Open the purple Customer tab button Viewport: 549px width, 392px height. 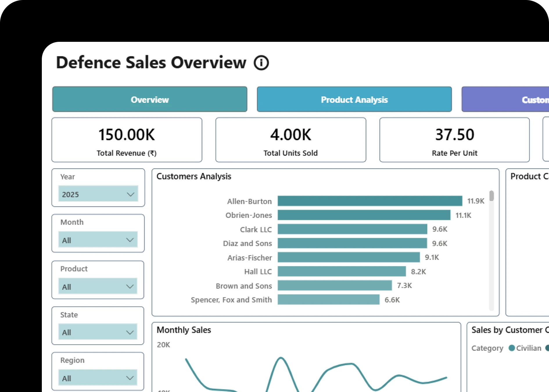pyautogui.click(x=505, y=99)
